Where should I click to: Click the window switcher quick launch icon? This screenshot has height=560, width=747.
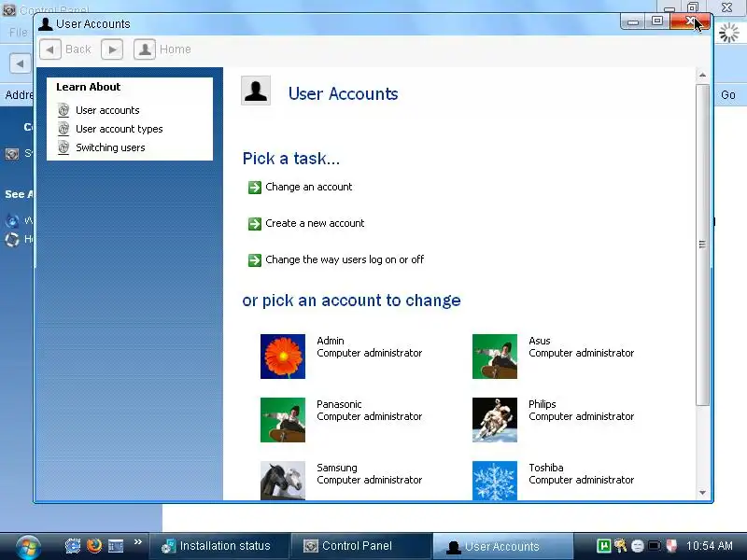[116, 546]
